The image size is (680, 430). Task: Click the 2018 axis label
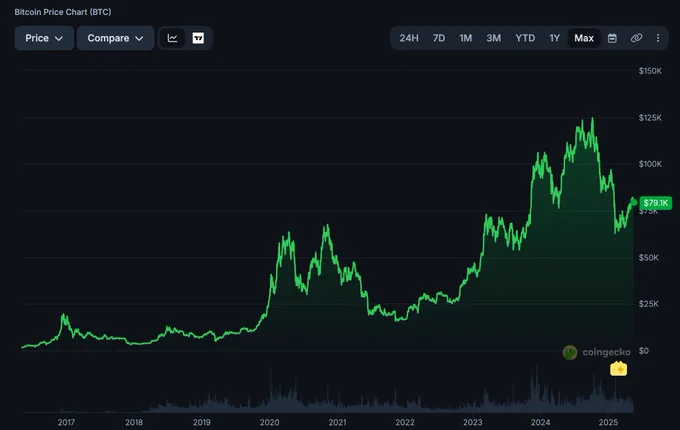134,422
